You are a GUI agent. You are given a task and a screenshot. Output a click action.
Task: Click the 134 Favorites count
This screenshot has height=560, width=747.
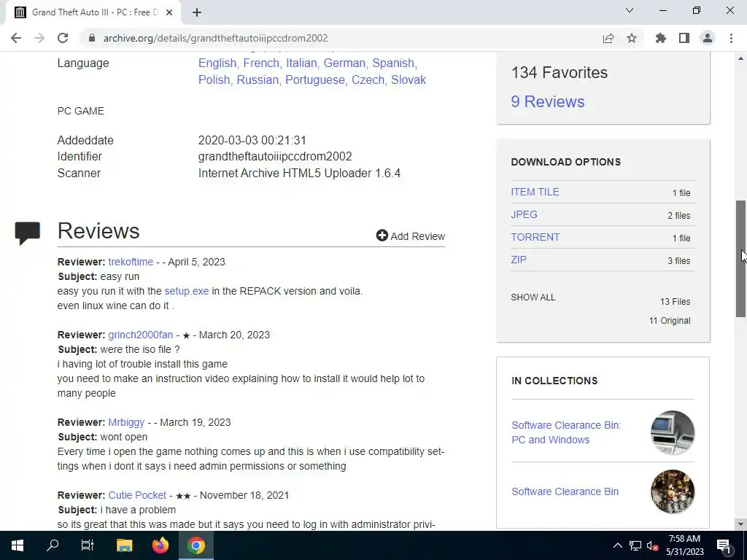(560, 72)
